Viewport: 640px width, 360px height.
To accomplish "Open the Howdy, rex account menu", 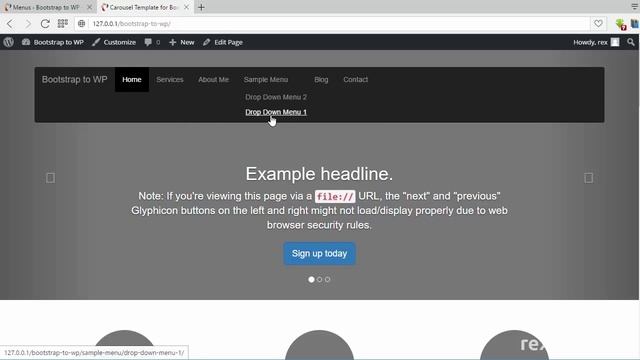I will (x=596, y=42).
